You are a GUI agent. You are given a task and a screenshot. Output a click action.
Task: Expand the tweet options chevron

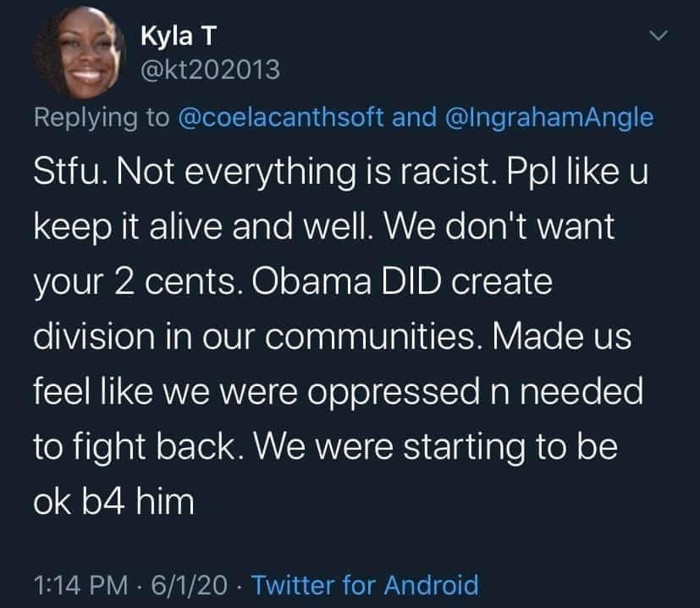(x=658, y=35)
